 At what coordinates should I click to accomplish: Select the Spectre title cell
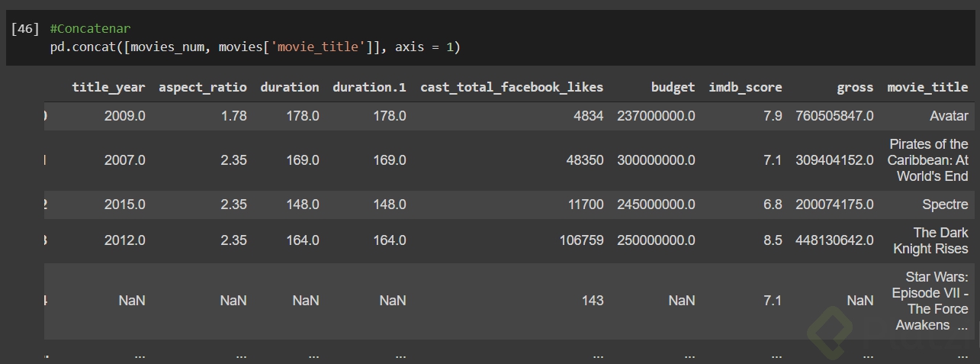coord(945,205)
